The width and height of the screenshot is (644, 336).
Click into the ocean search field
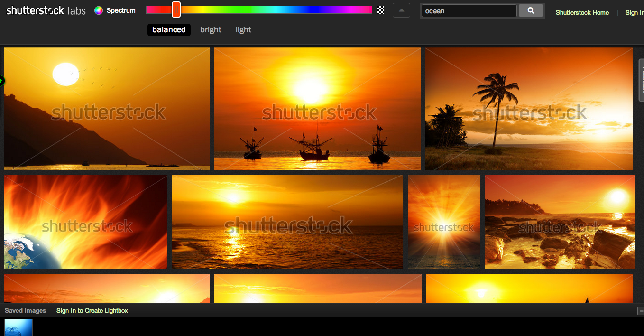coord(469,11)
